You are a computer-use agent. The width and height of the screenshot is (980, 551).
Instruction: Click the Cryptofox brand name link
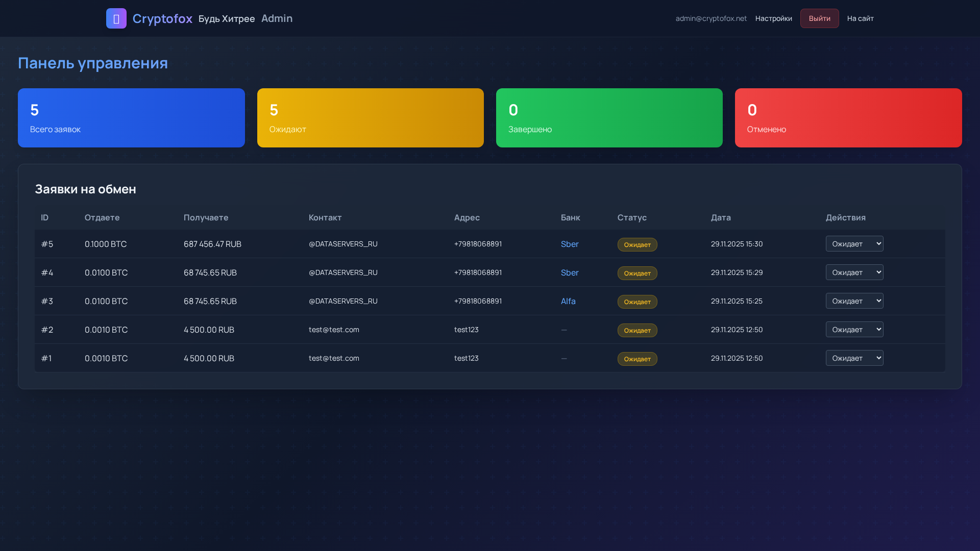(x=162, y=18)
